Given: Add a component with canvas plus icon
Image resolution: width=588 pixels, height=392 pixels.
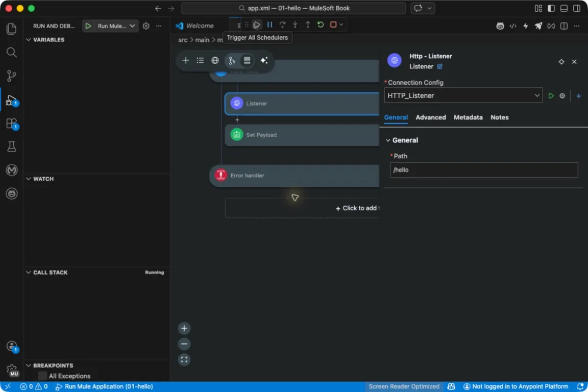Looking at the screenshot, I should point(186,60).
